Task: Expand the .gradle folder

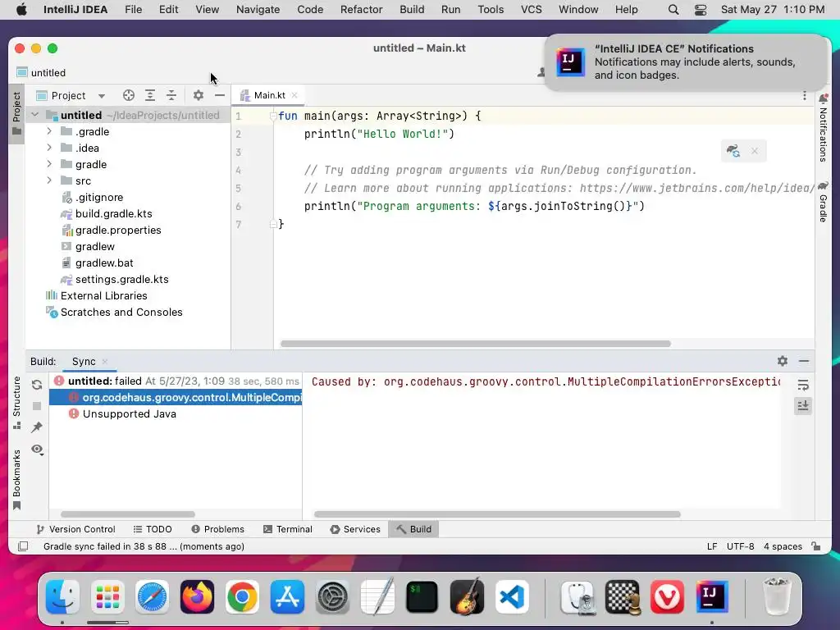Action: point(49,132)
